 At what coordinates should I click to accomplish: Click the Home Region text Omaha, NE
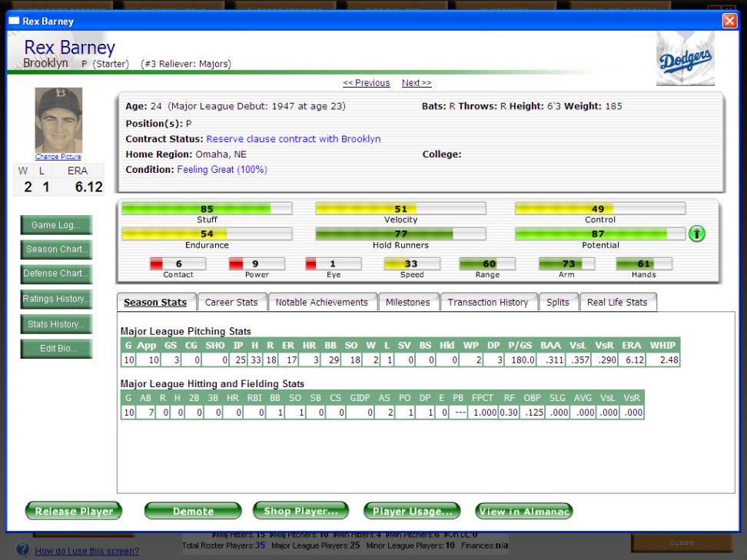coord(221,154)
